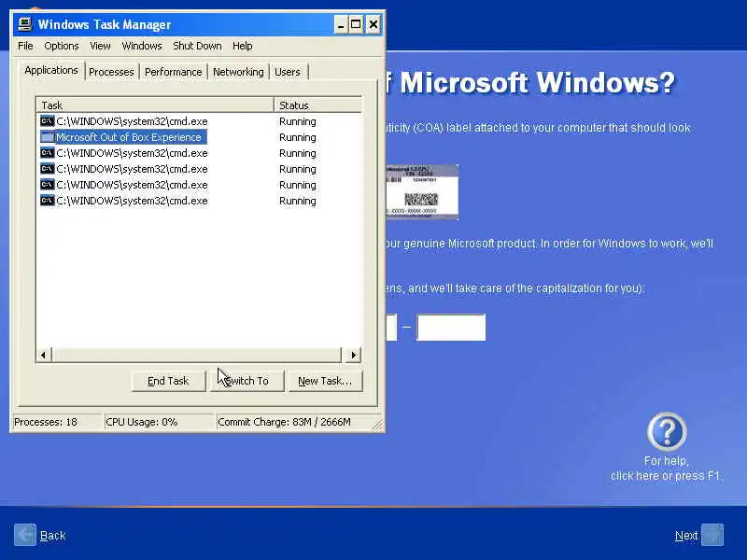Click the Next link in setup
This screenshot has width=747, height=560.
[x=686, y=536]
